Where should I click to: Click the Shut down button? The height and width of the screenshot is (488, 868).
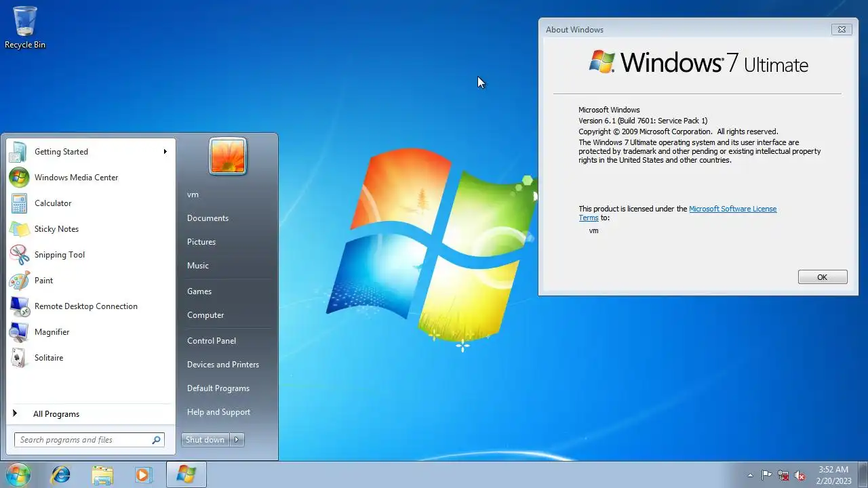click(205, 440)
